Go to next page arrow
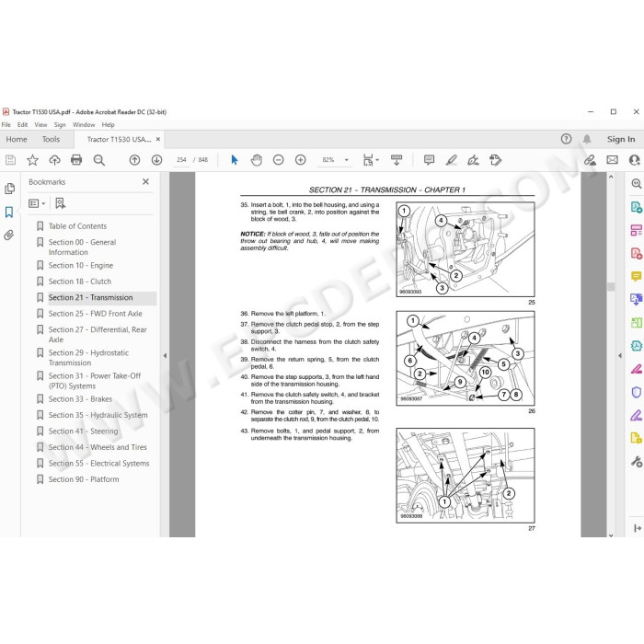644x644 pixels. pos(157,160)
